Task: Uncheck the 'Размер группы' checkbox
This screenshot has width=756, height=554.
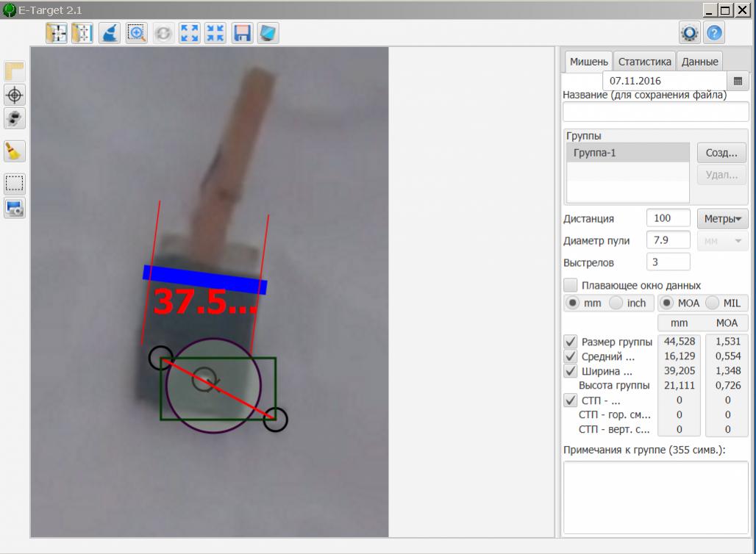Action: [570, 342]
